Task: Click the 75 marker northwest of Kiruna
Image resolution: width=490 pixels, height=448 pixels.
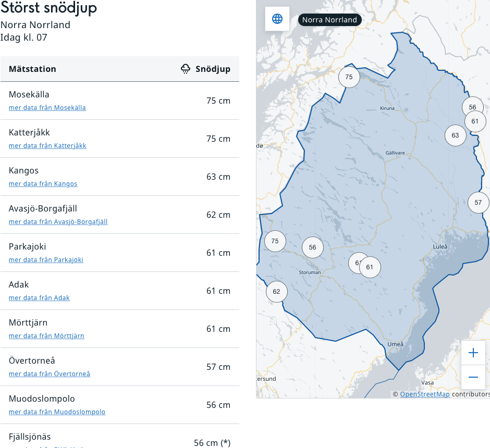Action: (349, 77)
